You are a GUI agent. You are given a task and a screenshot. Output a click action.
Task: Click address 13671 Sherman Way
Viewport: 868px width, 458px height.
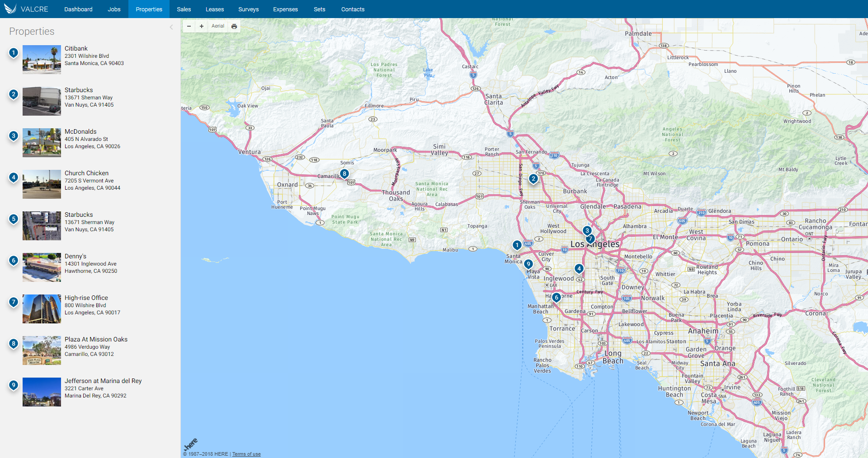pos(90,222)
